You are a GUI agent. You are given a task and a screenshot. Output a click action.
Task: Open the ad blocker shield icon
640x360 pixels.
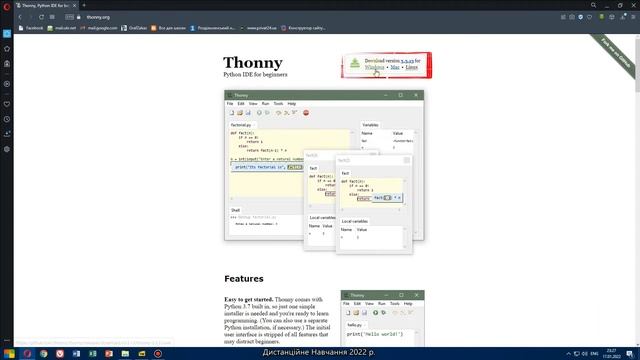tap(580, 17)
